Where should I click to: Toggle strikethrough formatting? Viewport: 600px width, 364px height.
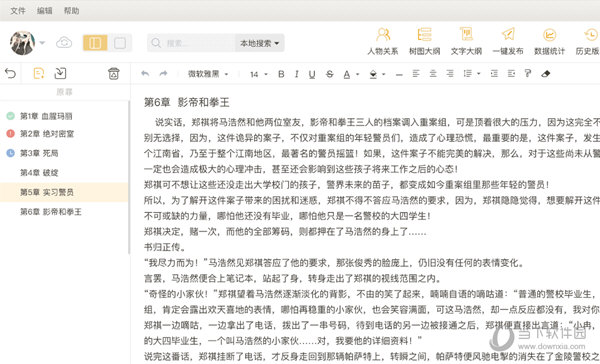point(329,74)
